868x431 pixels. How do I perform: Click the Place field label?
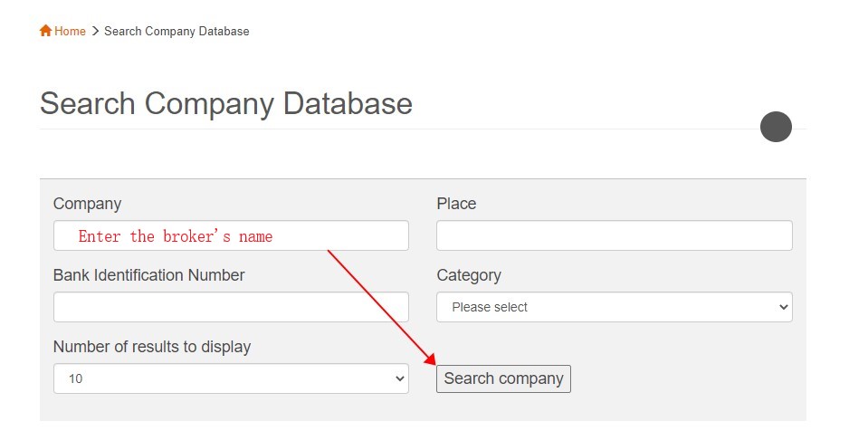456,204
